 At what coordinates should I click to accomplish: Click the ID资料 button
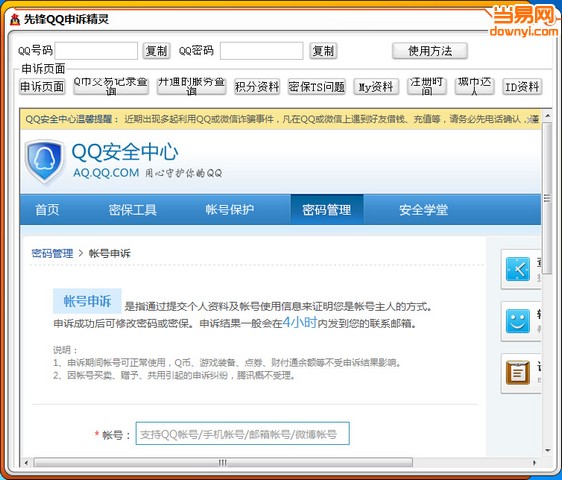pyautogui.click(x=522, y=87)
